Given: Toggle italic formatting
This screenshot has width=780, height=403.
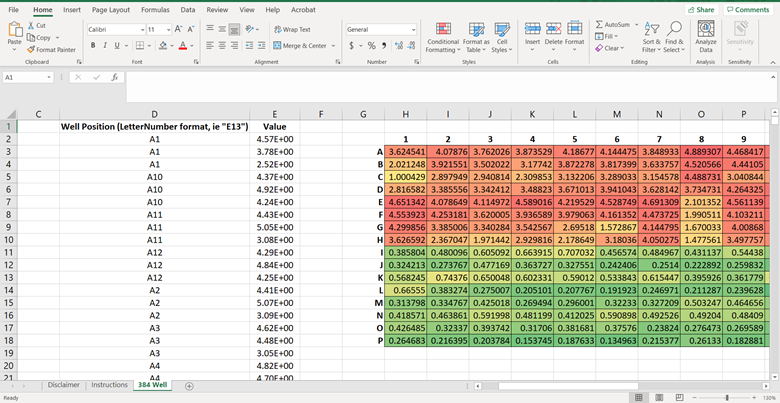Looking at the screenshot, I should (x=104, y=46).
